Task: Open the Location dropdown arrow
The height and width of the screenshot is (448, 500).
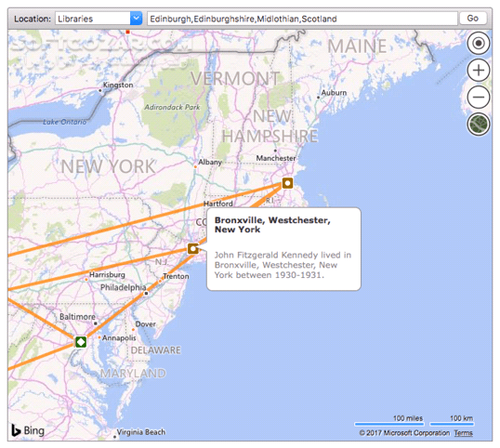Action: [x=137, y=19]
